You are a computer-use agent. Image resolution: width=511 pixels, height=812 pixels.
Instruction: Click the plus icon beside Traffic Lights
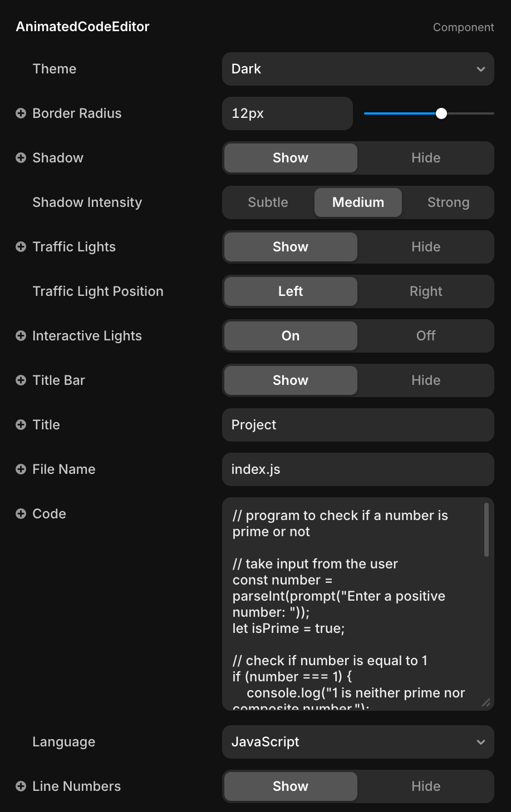click(21, 247)
